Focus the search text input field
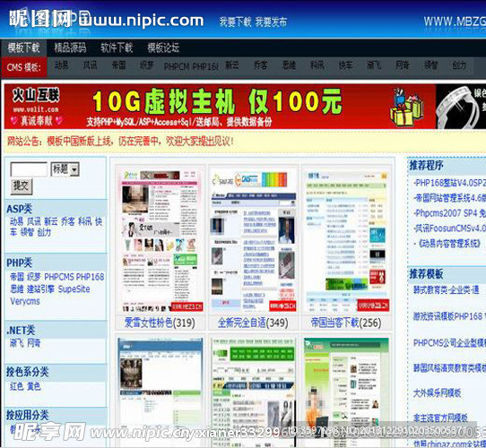Viewport: 486px width, 448px height. [x=29, y=169]
